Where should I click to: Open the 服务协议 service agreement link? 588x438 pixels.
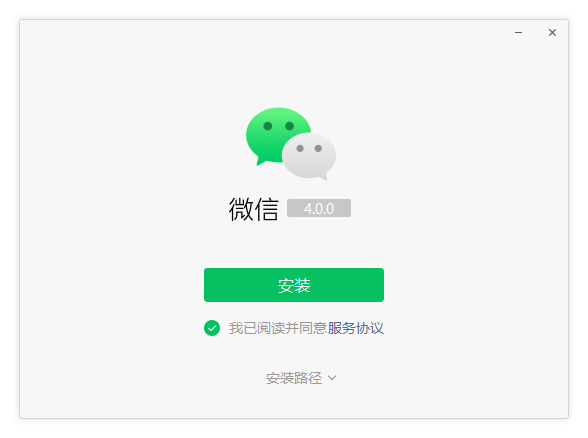pyautogui.click(x=356, y=328)
